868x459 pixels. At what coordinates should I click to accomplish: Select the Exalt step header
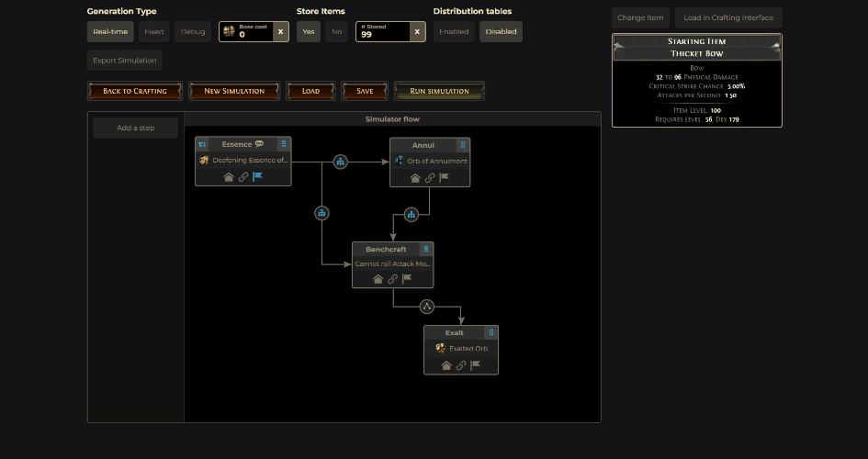point(455,332)
